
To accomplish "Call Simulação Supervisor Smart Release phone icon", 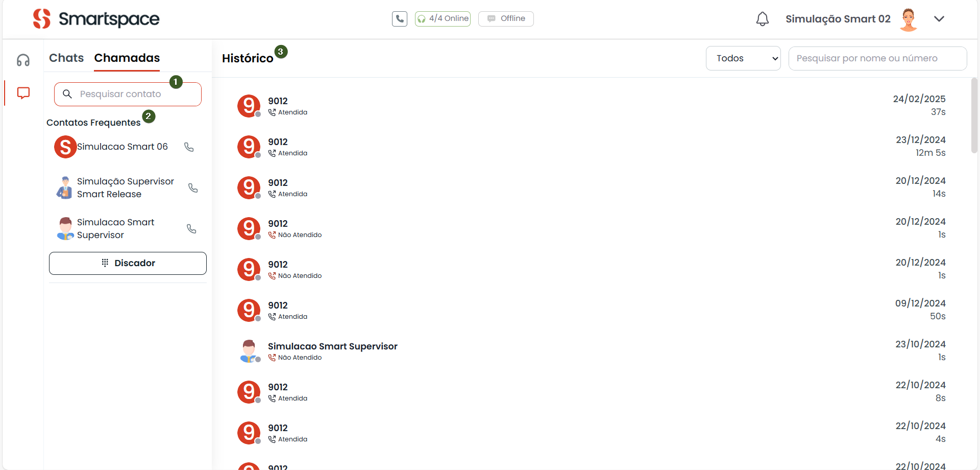I will pyautogui.click(x=193, y=188).
